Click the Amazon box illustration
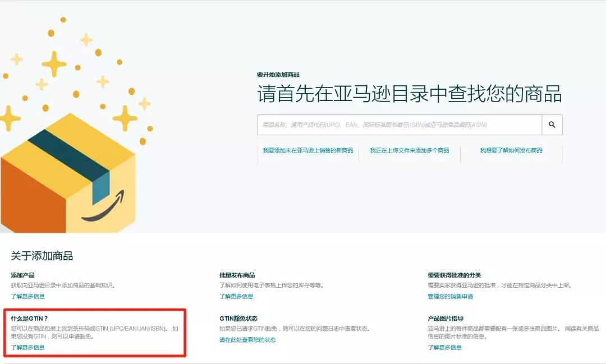This screenshot has height=364, width=606. [68, 173]
